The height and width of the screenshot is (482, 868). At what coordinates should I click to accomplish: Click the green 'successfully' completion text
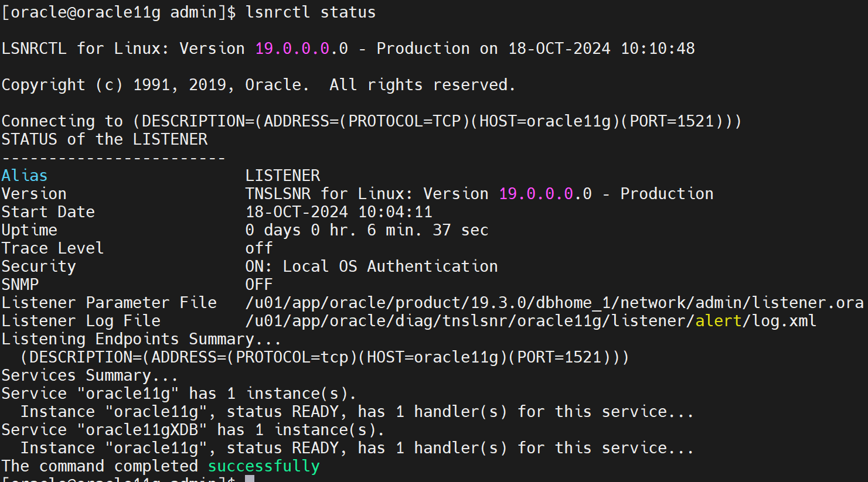pos(263,466)
